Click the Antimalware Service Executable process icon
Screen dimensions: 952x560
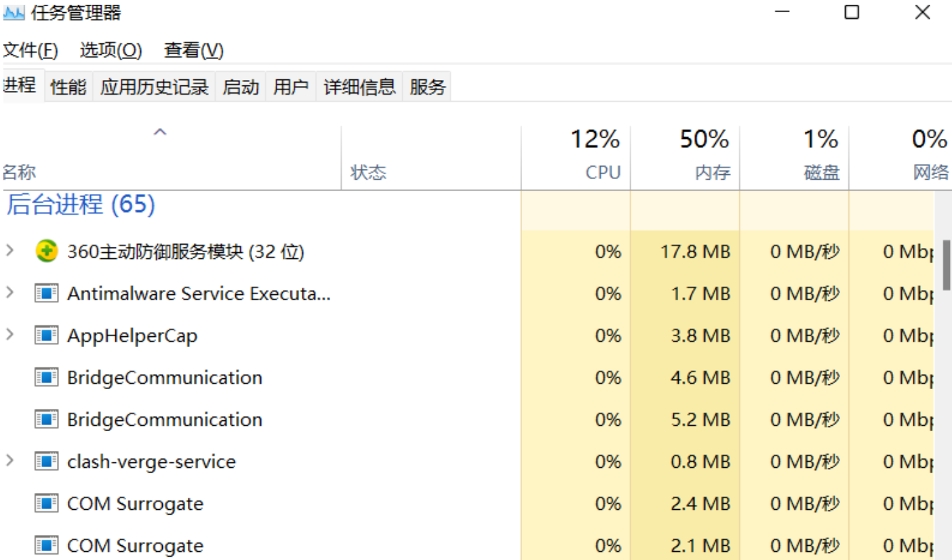47,294
